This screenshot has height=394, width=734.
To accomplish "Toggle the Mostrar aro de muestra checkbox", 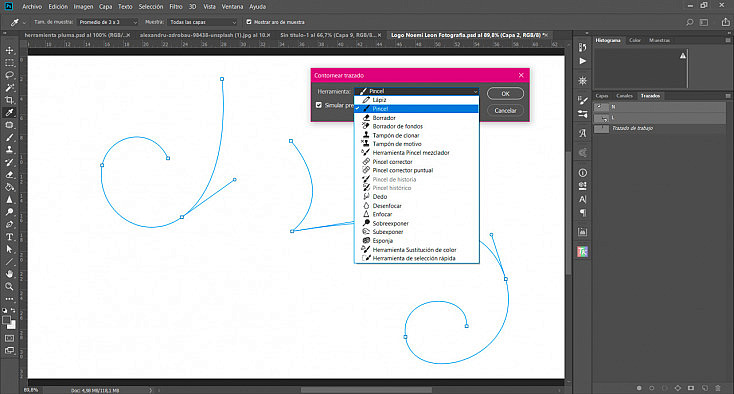I will click(x=249, y=22).
